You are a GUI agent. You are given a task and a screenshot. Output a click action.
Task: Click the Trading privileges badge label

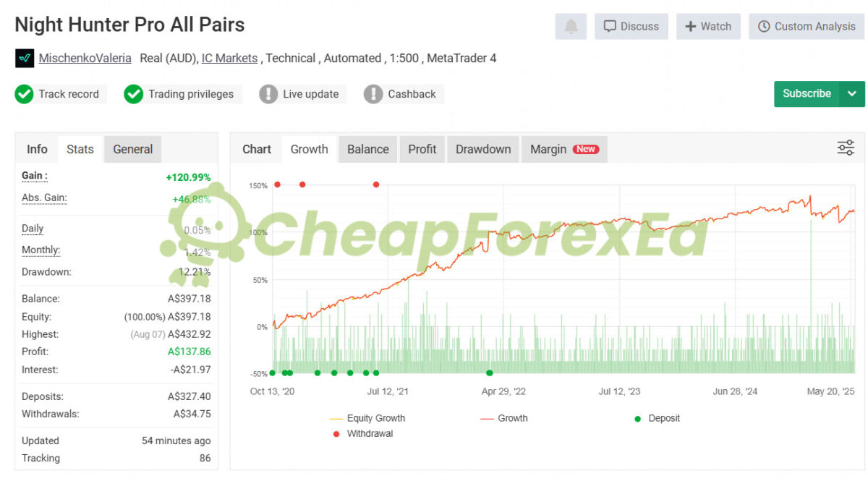(191, 94)
